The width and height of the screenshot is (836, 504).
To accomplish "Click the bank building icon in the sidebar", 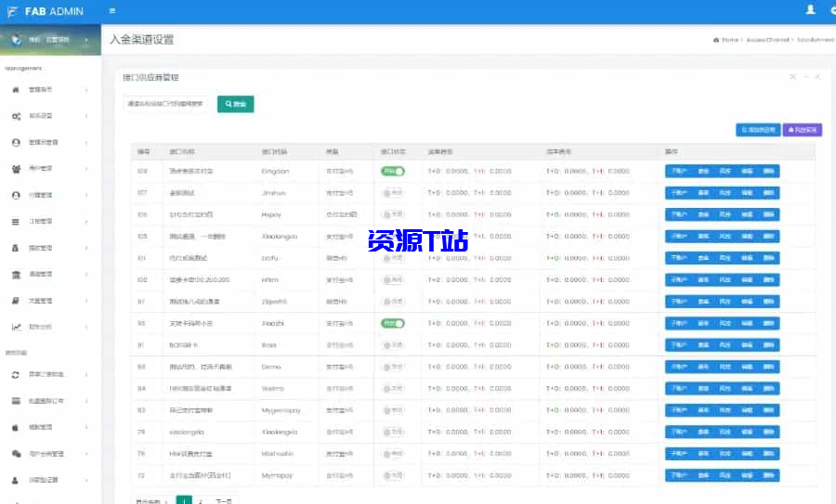I will pos(16,275).
